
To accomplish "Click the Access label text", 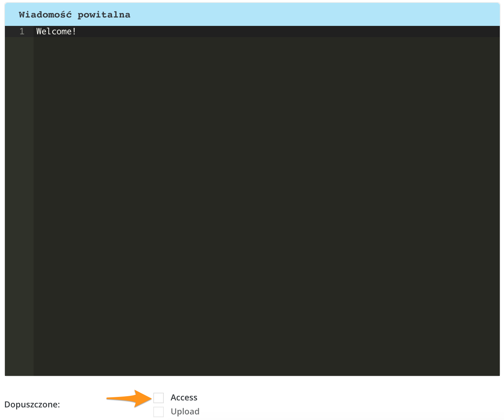I will click(184, 398).
